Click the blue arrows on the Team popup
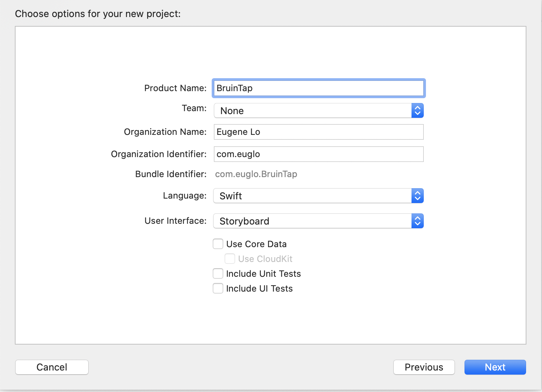Image resolution: width=542 pixels, height=392 pixels. click(x=417, y=110)
